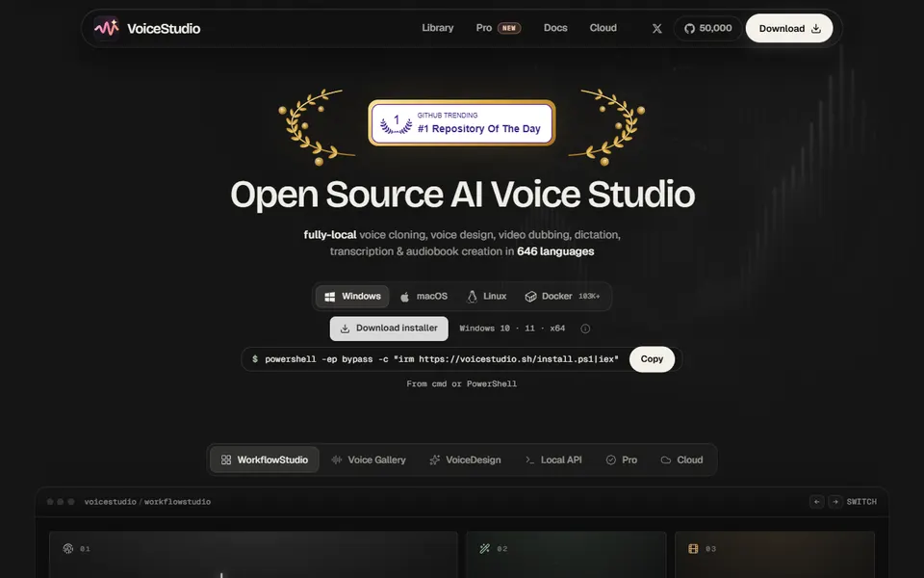Switch to the Pro feature tab
924x578 pixels.
tap(621, 460)
